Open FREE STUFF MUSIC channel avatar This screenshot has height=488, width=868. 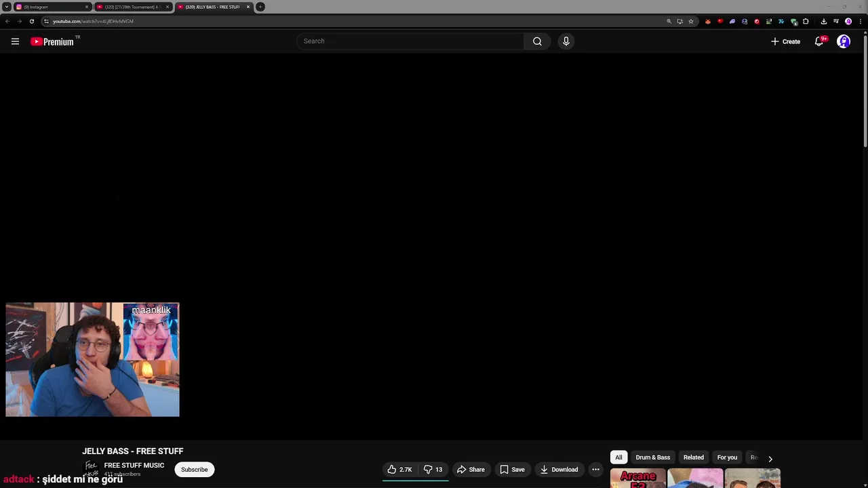pyautogui.click(x=91, y=468)
